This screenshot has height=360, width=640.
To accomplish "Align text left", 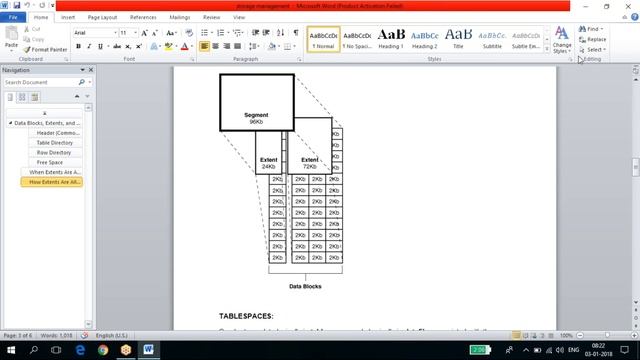I will (x=204, y=47).
